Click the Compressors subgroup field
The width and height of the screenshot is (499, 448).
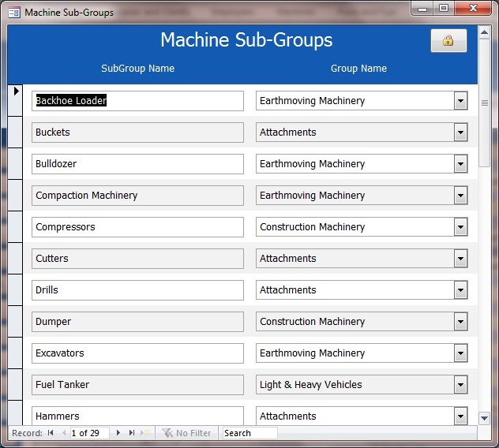[137, 226]
